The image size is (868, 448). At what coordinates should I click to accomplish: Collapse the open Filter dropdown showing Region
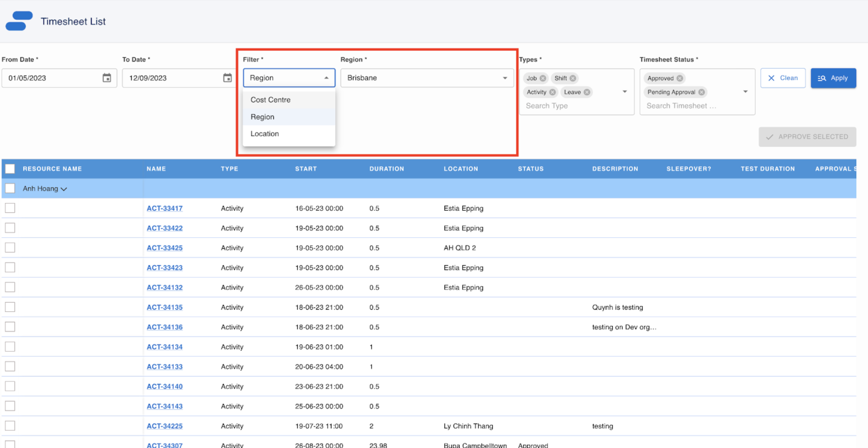point(289,78)
